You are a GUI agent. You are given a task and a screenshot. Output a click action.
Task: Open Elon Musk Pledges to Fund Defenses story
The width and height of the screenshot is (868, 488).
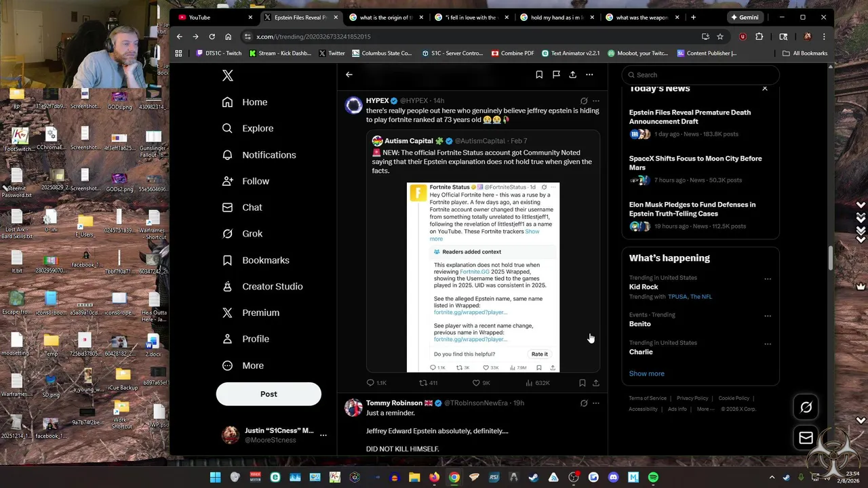point(701,216)
